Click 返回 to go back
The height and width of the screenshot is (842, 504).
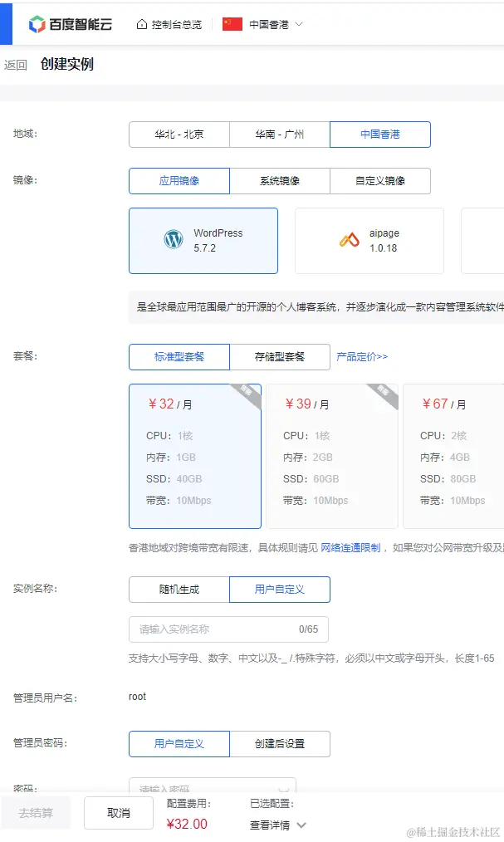click(x=15, y=65)
